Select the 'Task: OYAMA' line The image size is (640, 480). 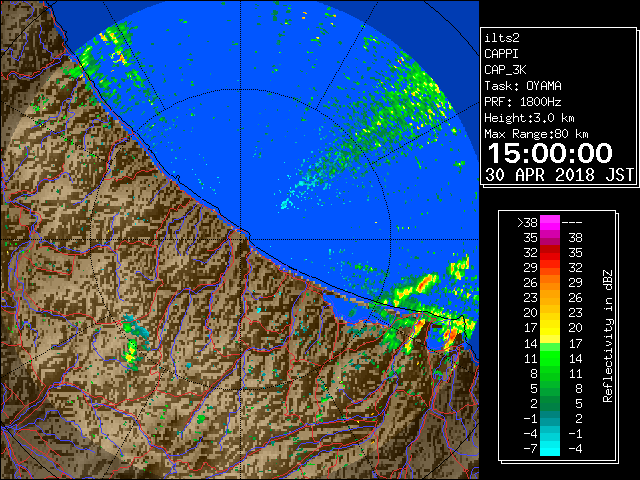pyautogui.click(x=523, y=86)
